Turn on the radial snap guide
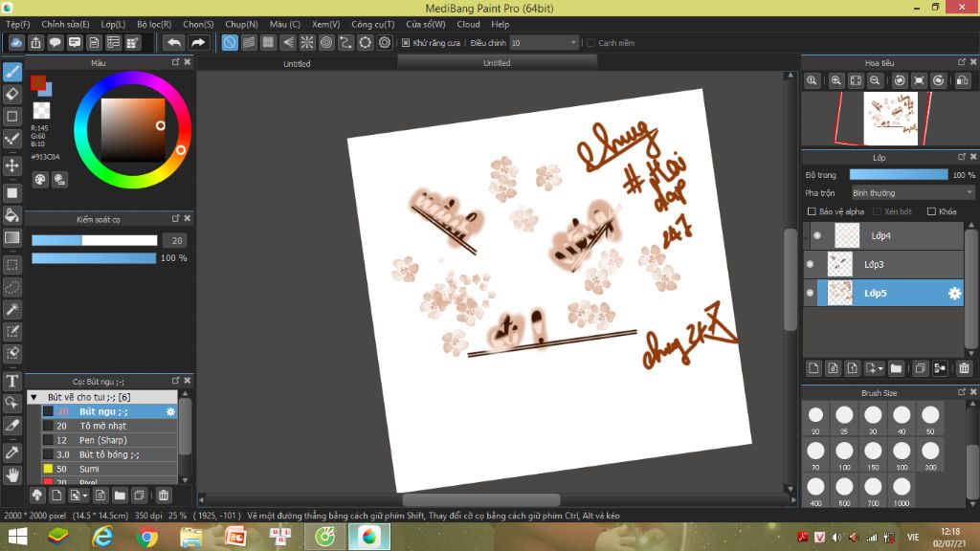This screenshot has height=551, width=980. pos(307,42)
